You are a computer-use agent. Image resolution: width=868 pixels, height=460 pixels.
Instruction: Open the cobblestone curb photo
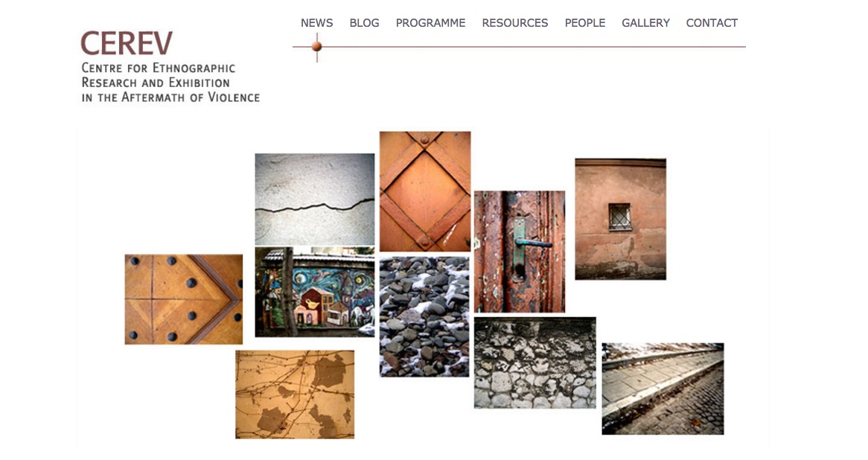pyautogui.click(x=663, y=389)
